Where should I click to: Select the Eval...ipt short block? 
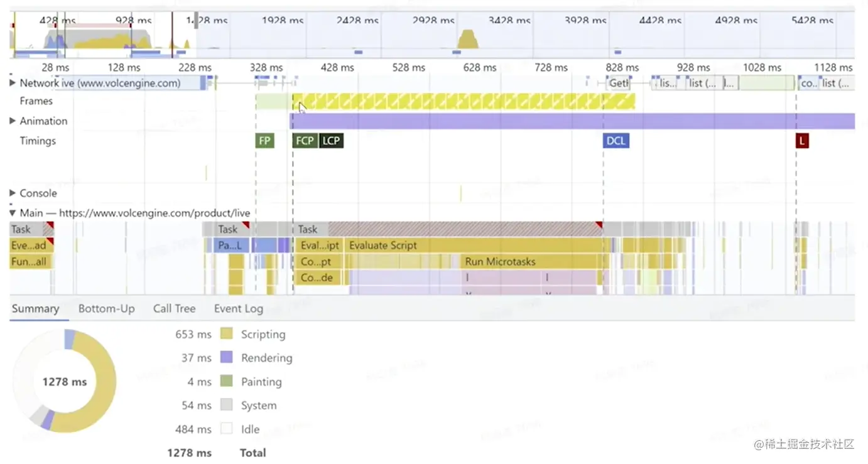click(x=320, y=245)
